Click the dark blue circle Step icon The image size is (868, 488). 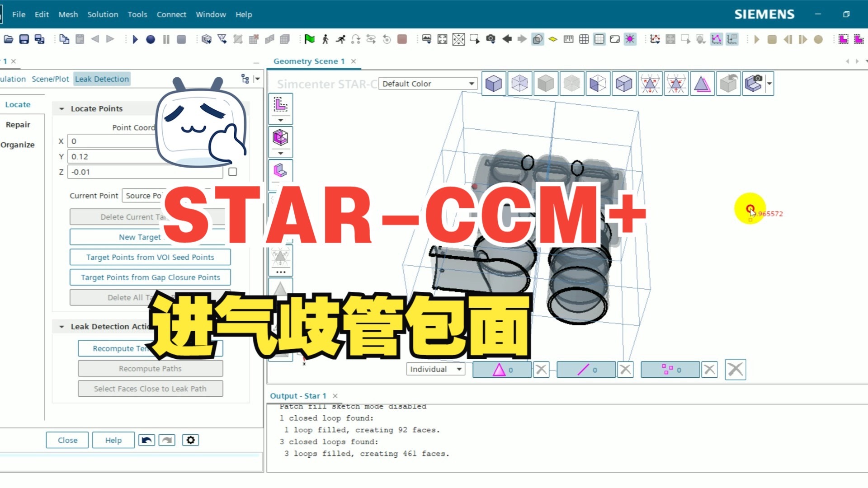(x=151, y=39)
